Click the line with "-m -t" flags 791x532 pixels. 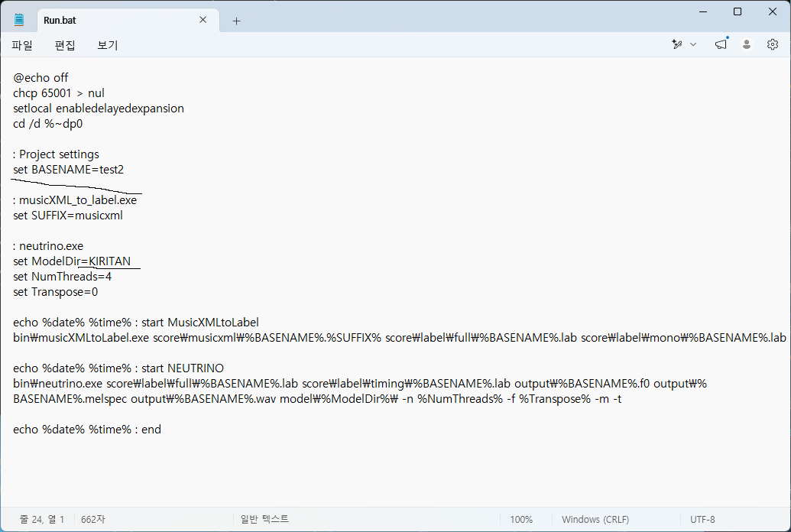pos(317,399)
